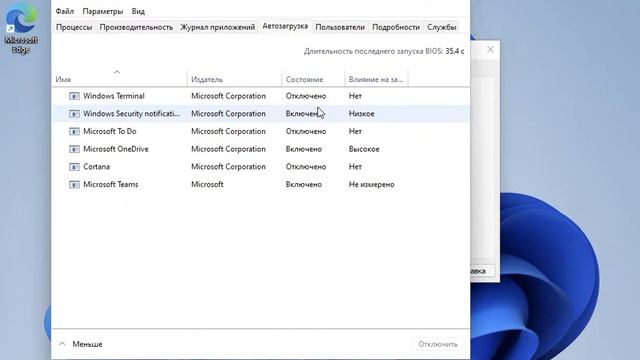Viewport: 640px width, 360px height.
Task: Close the background dialog window
Action: coord(490,49)
